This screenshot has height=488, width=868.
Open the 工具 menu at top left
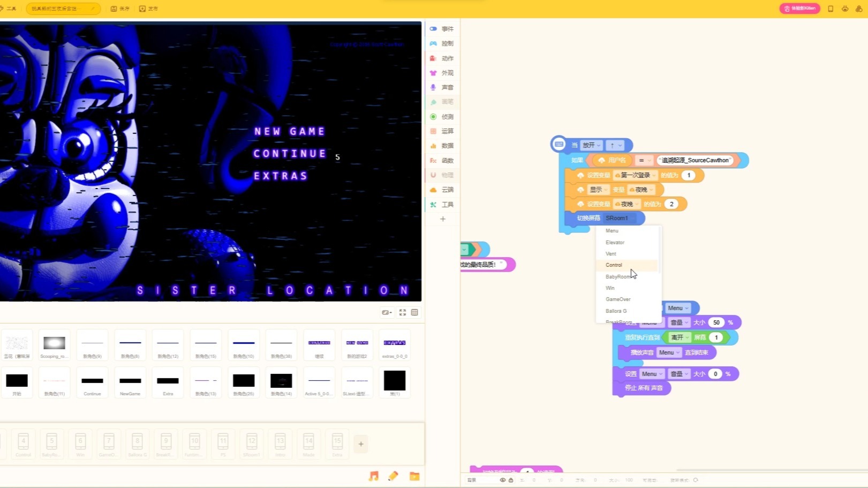[x=12, y=8]
